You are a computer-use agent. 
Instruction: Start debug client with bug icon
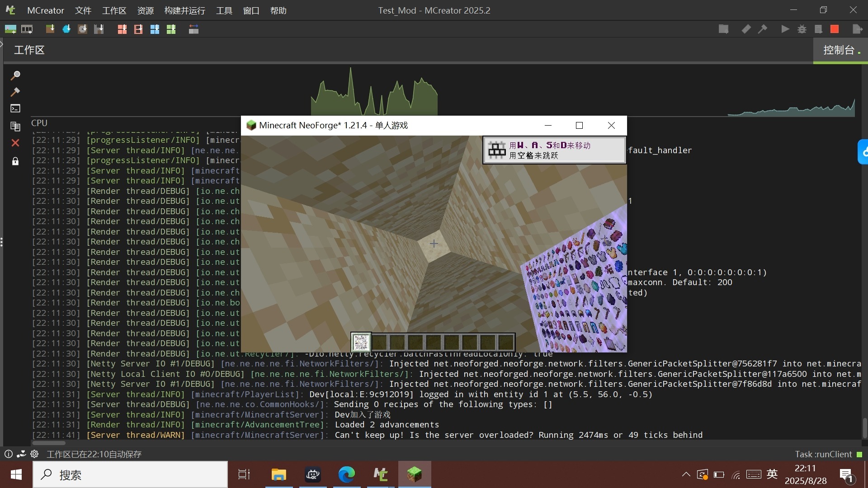pyautogui.click(x=802, y=29)
